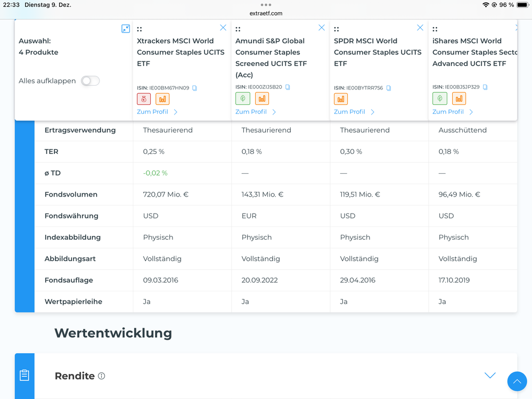Open iShares MSCI World Consumer Staples title
This screenshot has height=399, width=532.
click(x=474, y=52)
